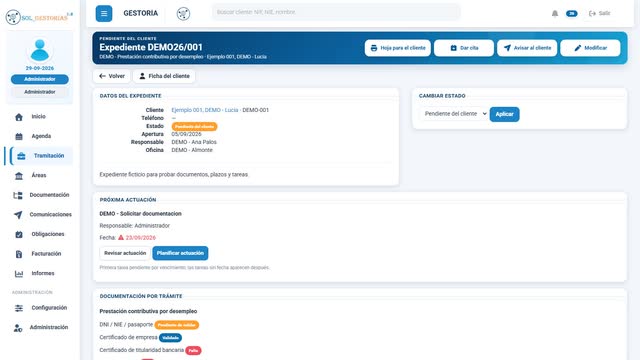
Task: Click the Configuración sliders icon
Action: tap(19, 308)
